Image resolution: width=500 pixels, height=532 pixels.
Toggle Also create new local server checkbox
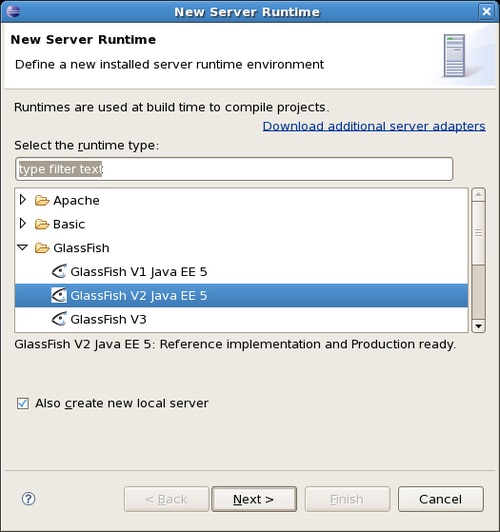tap(23, 403)
